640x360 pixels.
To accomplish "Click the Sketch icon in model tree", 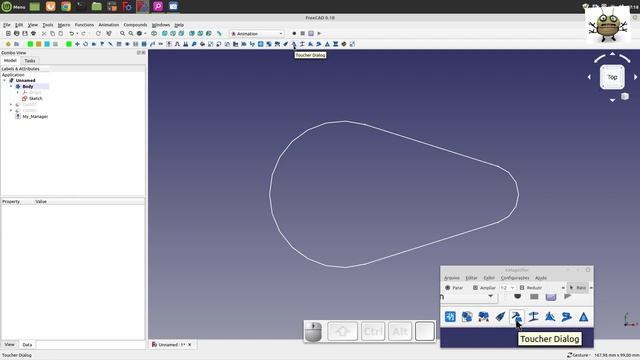I will tap(24, 98).
